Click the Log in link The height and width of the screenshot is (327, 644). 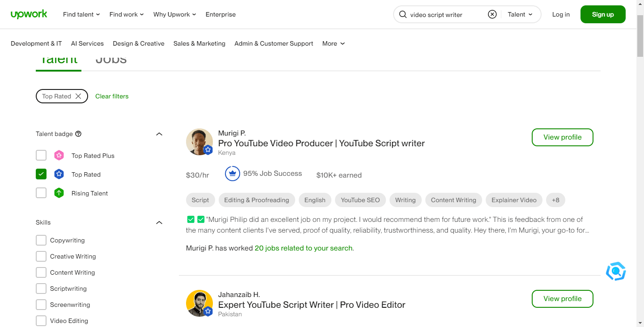coord(561,14)
